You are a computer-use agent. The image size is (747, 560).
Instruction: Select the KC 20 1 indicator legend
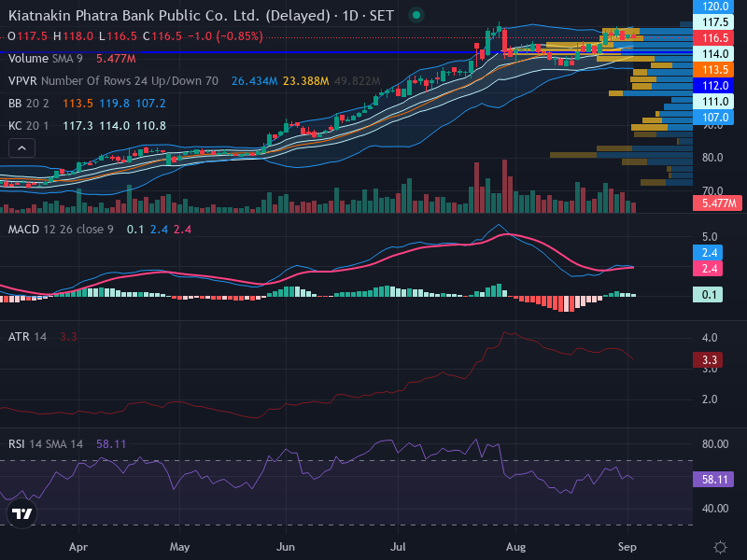[x=29, y=126]
